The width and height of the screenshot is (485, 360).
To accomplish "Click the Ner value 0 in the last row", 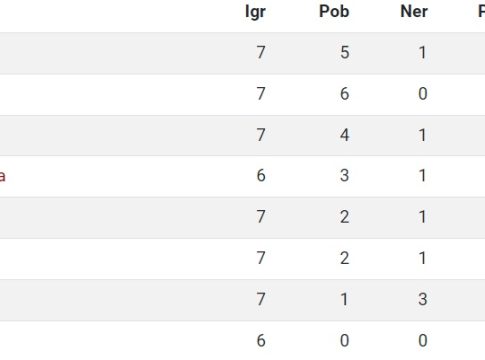I will (x=423, y=341).
